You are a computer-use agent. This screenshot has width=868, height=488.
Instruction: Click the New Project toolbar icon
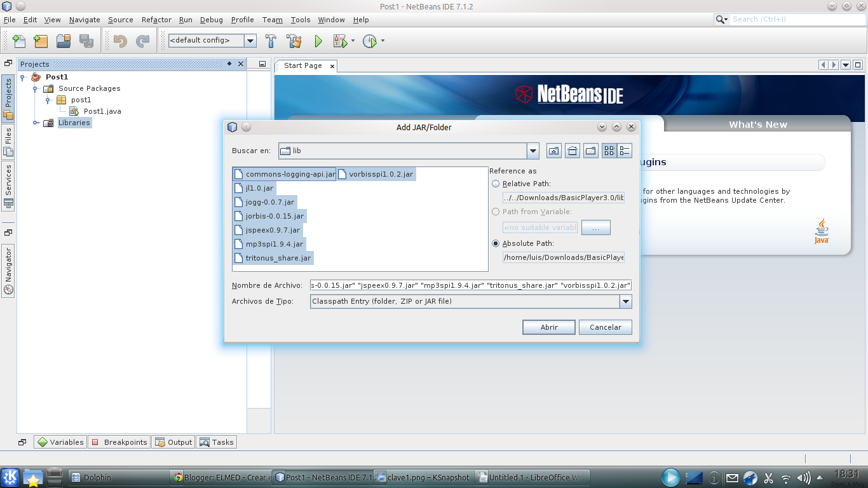(40, 41)
